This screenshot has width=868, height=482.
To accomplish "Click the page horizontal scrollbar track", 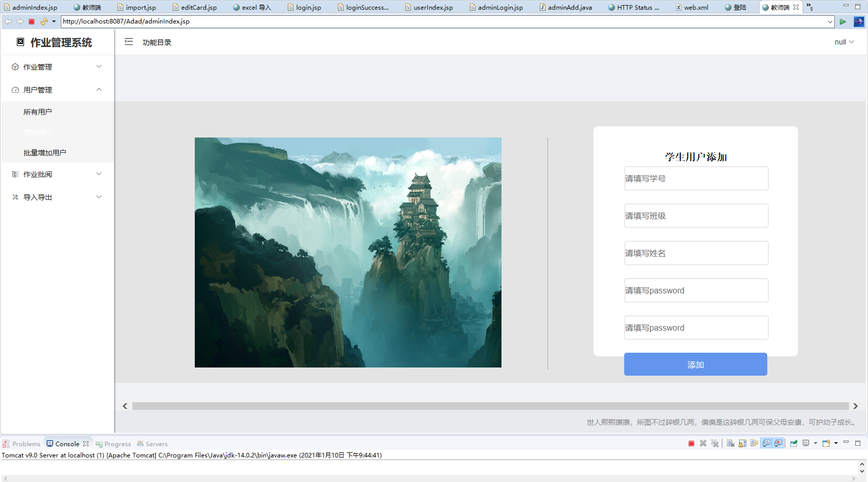I will tap(490, 406).
